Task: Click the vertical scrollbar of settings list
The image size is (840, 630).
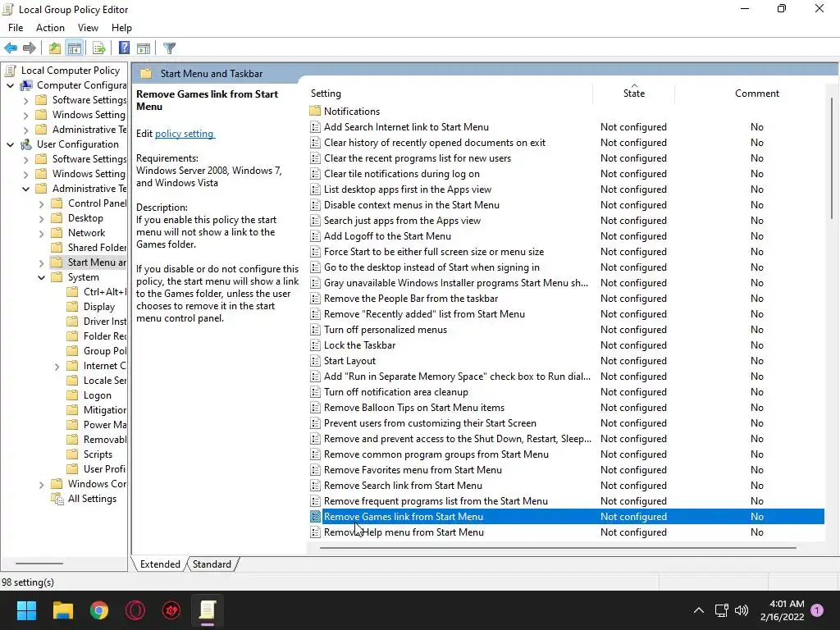Action: pyautogui.click(x=832, y=158)
